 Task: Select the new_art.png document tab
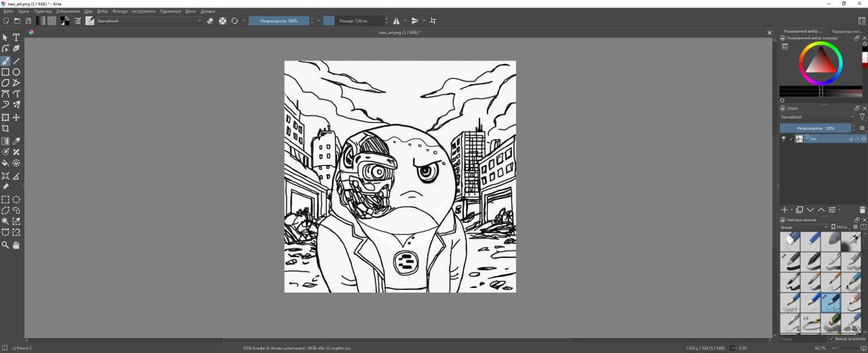pos(400,32)
